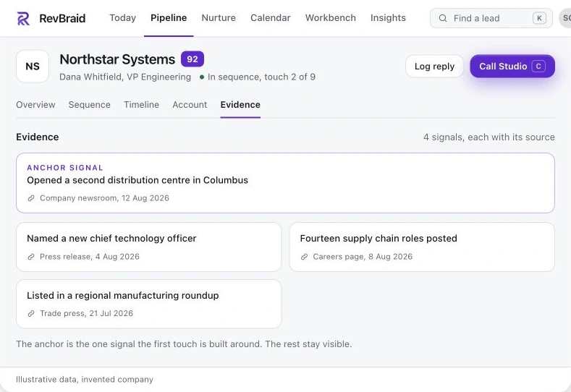Screen dimensions: 571x392
Task: Click 'In sequence, touch 2 of 9' status
Action: [261, 77]
